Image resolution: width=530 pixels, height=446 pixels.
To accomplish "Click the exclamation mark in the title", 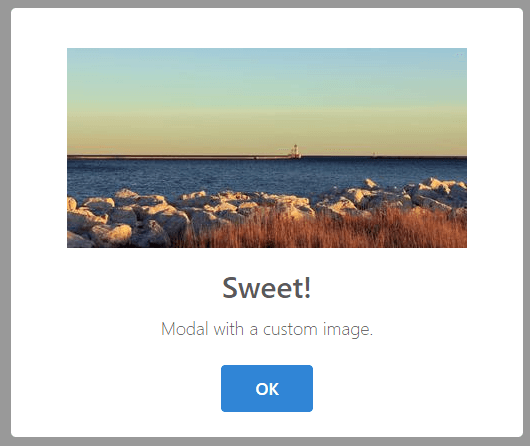I will coord(307,287).
